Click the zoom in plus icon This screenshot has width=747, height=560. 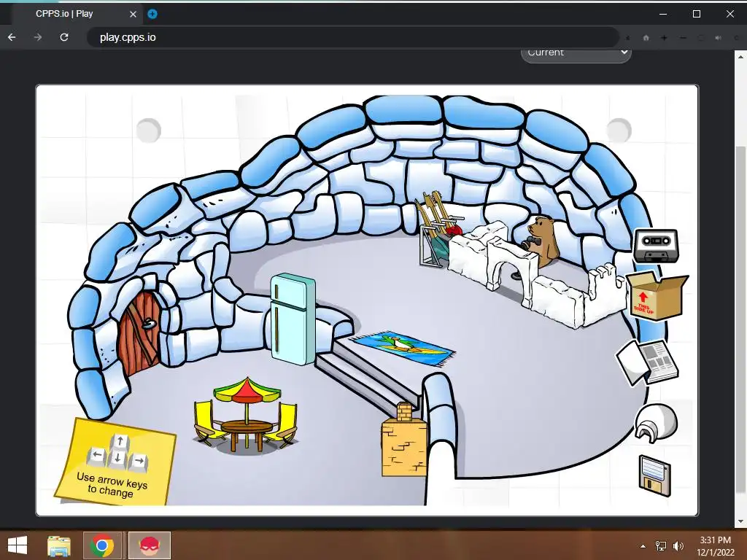664,38
